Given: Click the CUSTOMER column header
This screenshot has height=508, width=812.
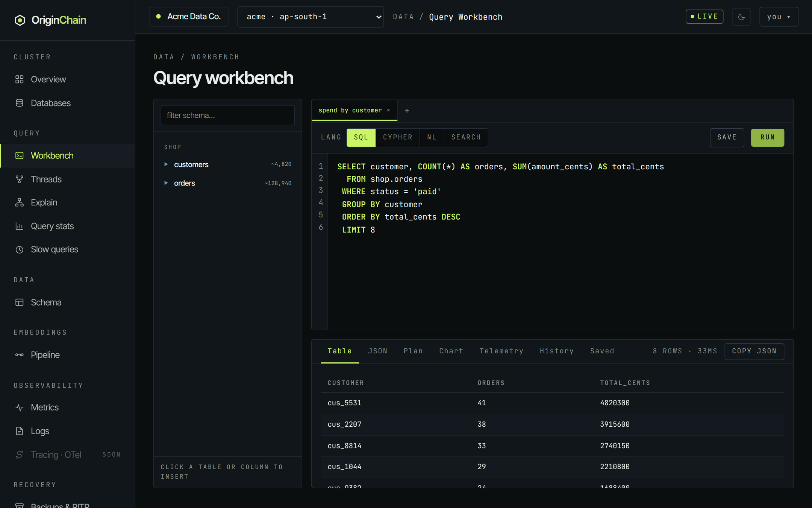Looking at the screenshot, I should pyautogui.click(x=345, y=383).
